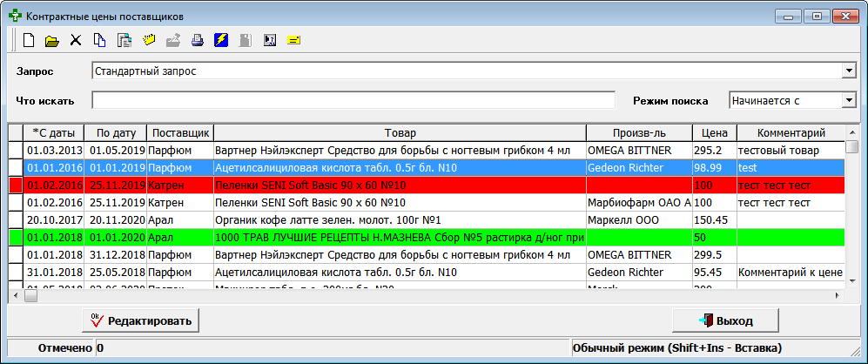Click the blank page New record icon

pyautogui.click(x=28, y=40)
